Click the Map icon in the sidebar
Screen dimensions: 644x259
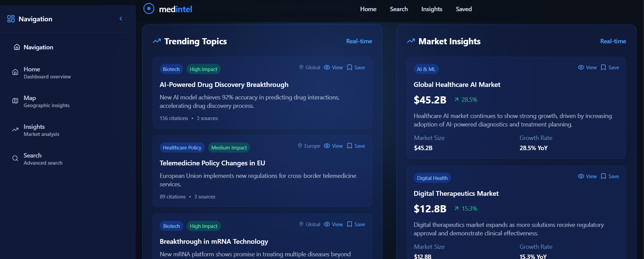15,101
